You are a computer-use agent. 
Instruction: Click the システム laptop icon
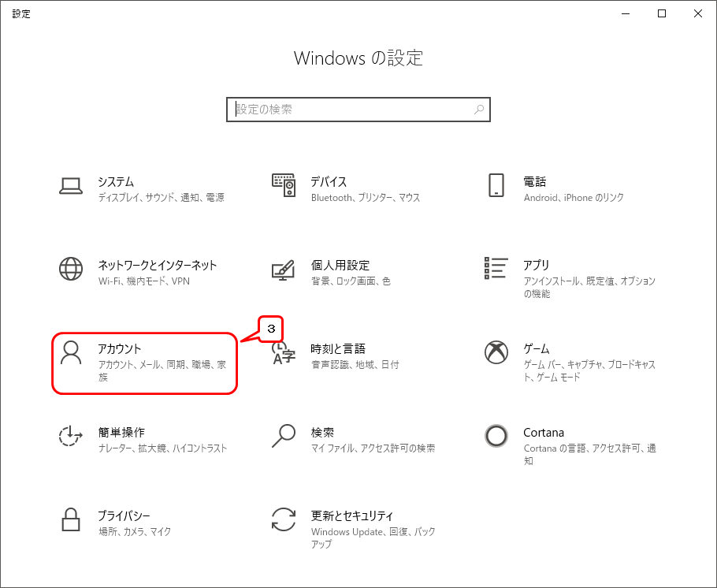(x=71, y=185)
